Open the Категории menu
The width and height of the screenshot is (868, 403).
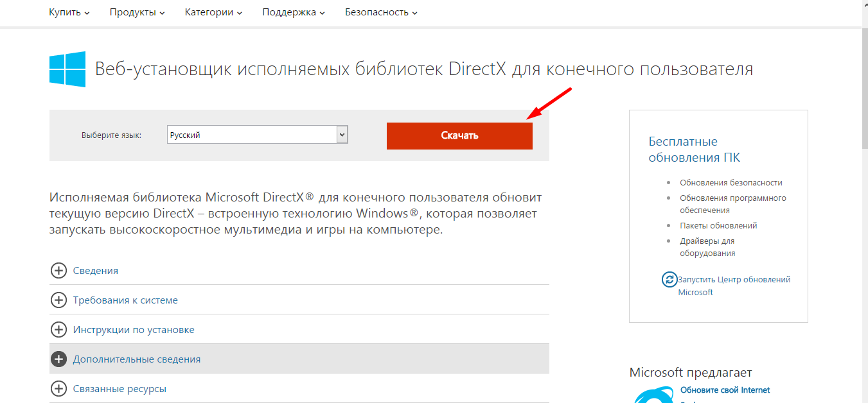coord(213,12)
